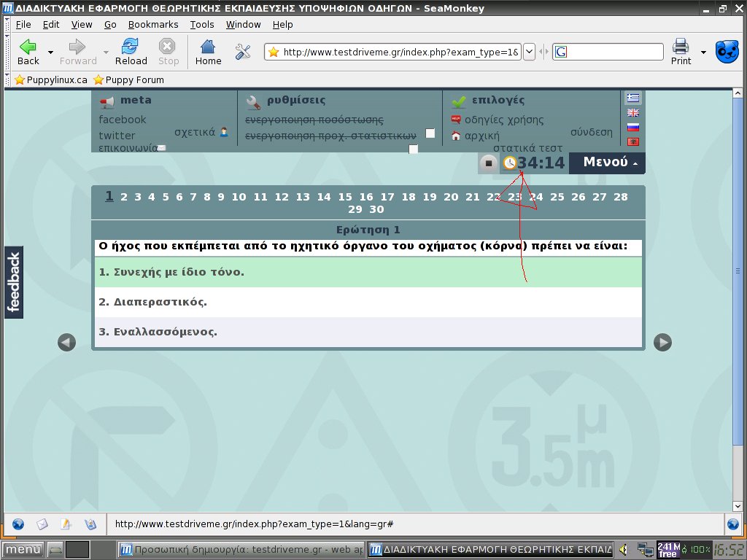Open the Puppy Forum bookmark
Viewport: 747px width, 560px height.
[x=128, y=79]
